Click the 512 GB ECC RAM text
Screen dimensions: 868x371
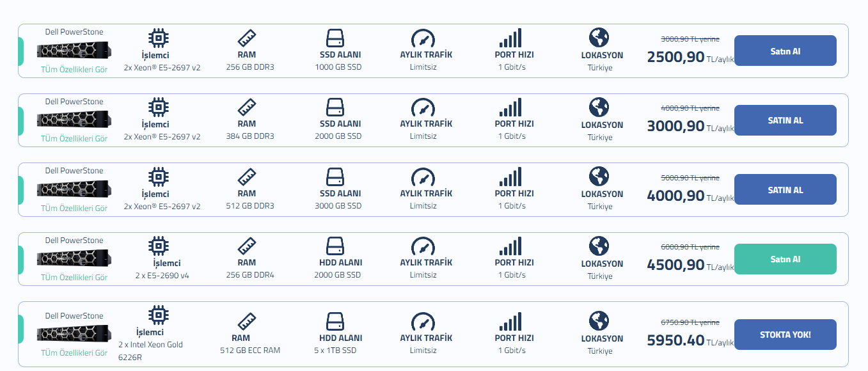pyautogui.click(x=250, y=350)
